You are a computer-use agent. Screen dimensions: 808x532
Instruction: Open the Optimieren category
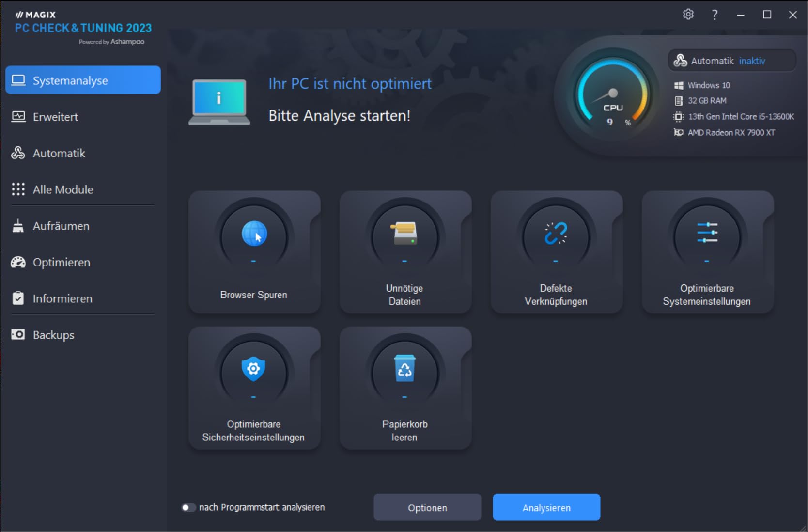(83, 262)
